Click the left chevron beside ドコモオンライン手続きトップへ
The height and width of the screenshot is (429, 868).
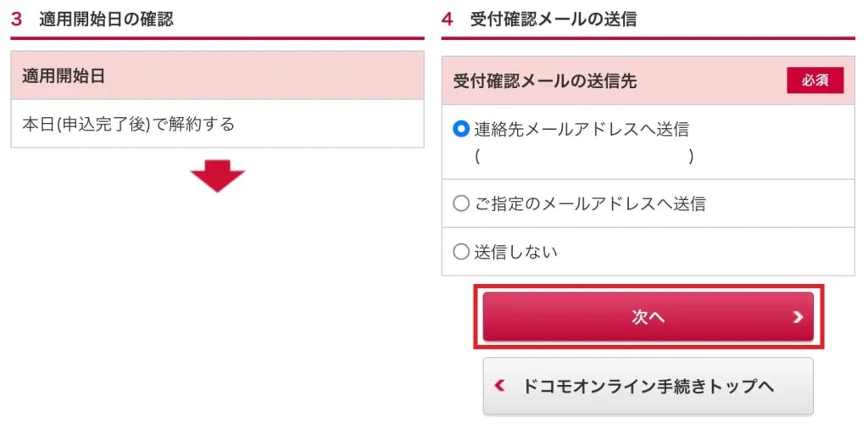click(x=499, y=386)
